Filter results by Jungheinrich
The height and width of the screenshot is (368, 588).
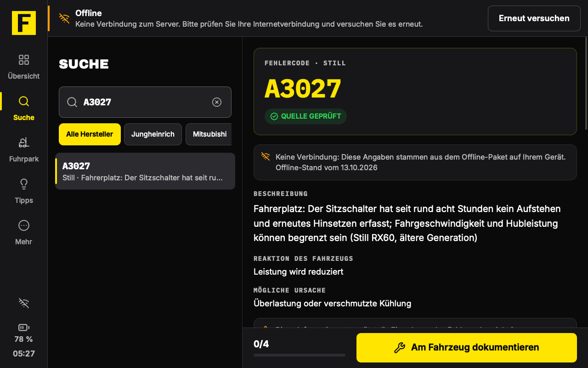[153, 134]
